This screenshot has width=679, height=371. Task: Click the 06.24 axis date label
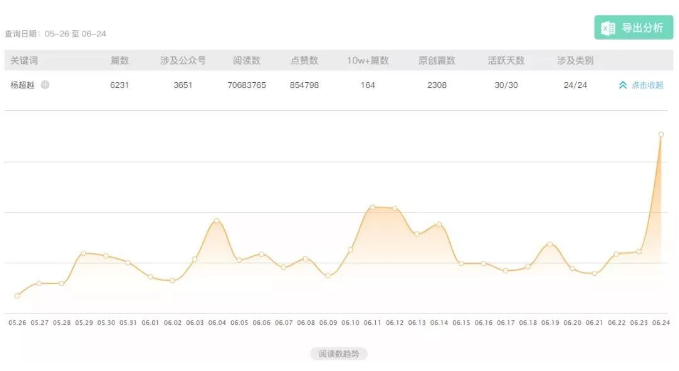(661, 323)
